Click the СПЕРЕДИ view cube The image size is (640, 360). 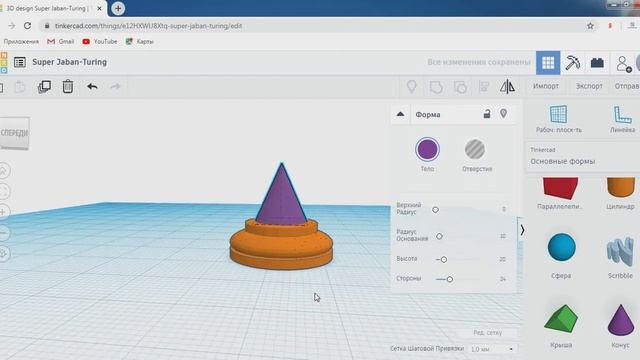pos(14,133)
